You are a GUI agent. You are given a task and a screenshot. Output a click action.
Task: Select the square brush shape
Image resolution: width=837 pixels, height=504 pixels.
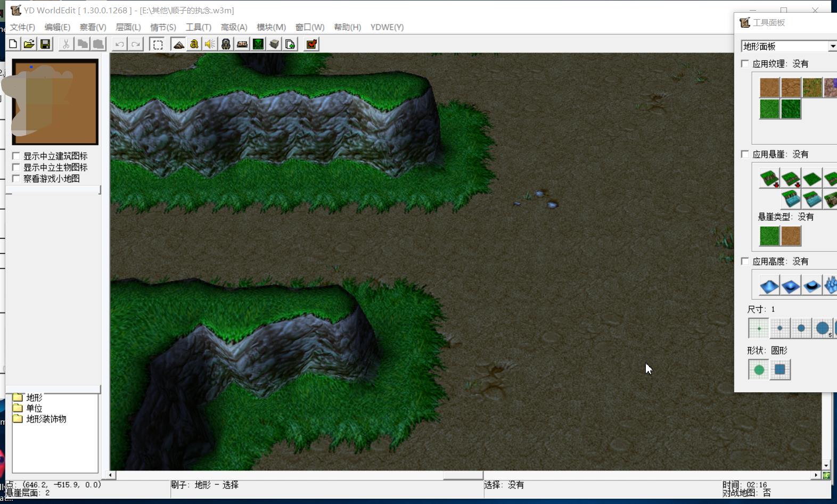[780, 369]
